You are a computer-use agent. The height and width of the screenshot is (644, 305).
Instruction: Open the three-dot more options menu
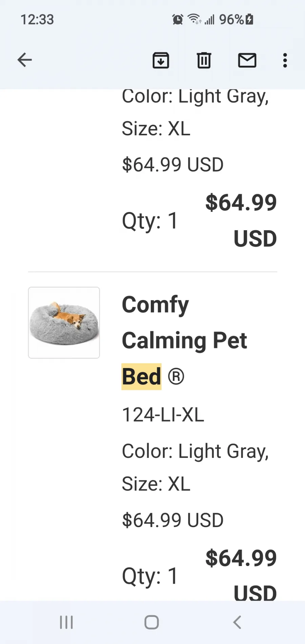coord(285,60)
